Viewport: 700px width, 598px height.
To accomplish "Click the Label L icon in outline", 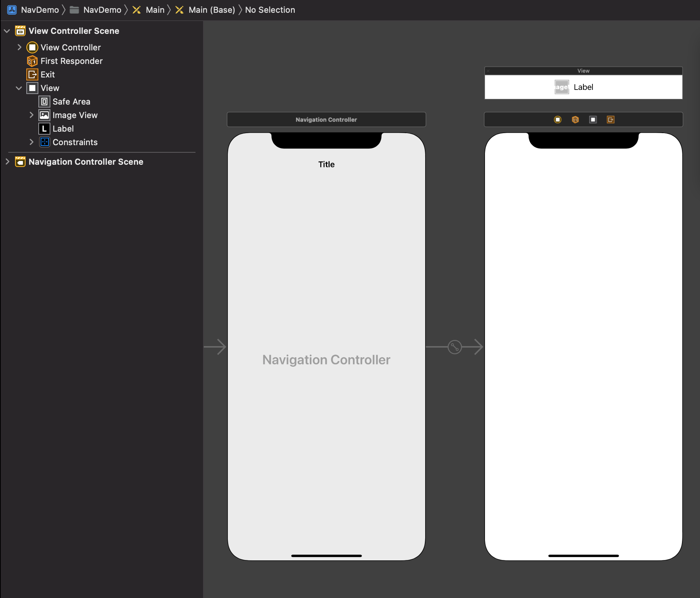I will tap(44, 129).
